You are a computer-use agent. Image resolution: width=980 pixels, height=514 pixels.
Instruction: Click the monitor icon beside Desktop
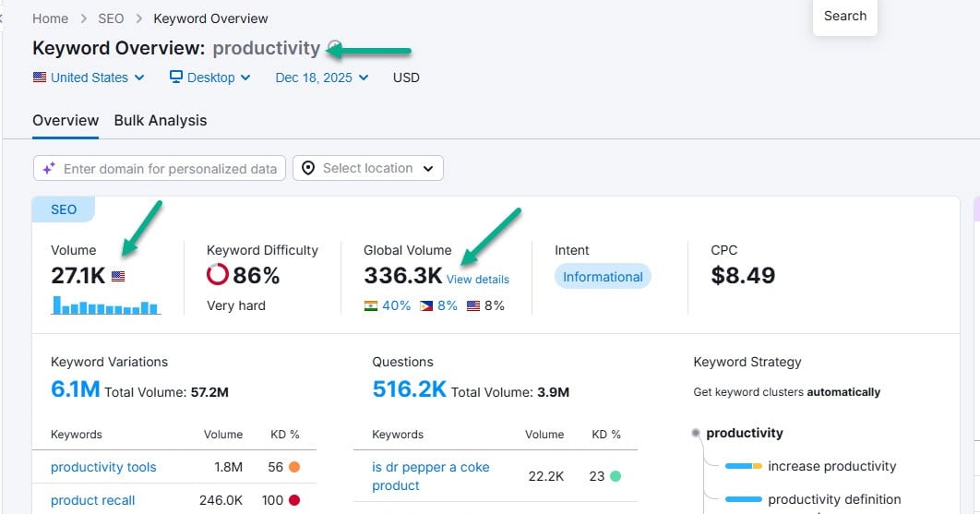point(176,77)
